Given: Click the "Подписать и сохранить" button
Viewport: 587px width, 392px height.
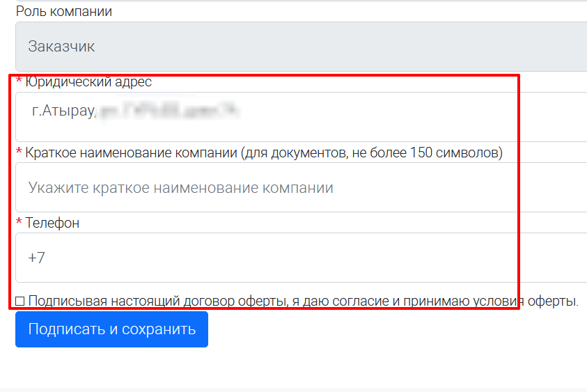Looking at the screenshot, I should coord(111,329).
